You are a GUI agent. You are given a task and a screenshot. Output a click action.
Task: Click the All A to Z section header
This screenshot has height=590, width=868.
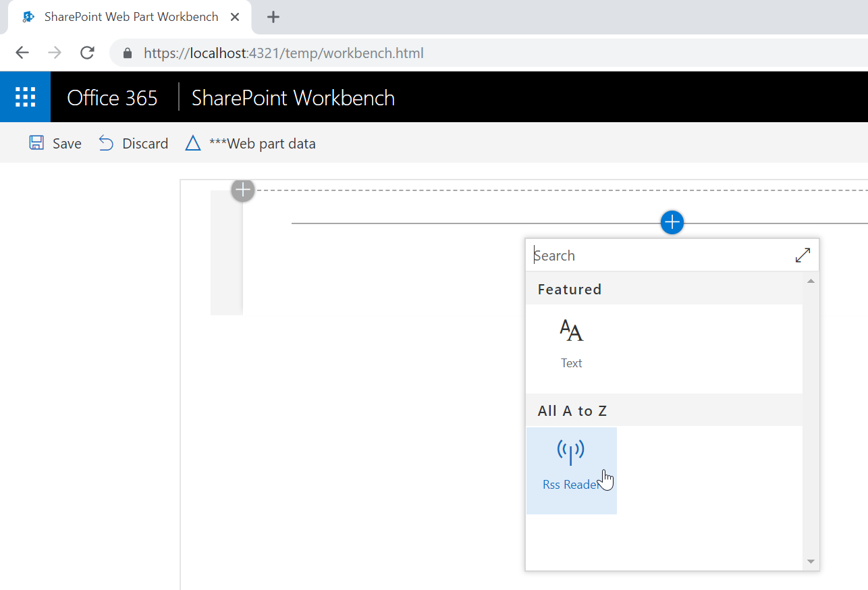point(664,410)
